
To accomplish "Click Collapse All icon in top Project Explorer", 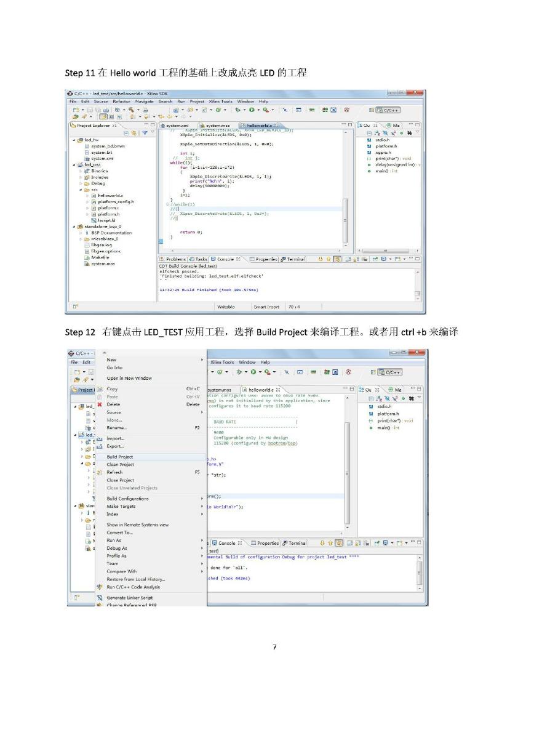I will pyautogui.click(x=126, y=132).
